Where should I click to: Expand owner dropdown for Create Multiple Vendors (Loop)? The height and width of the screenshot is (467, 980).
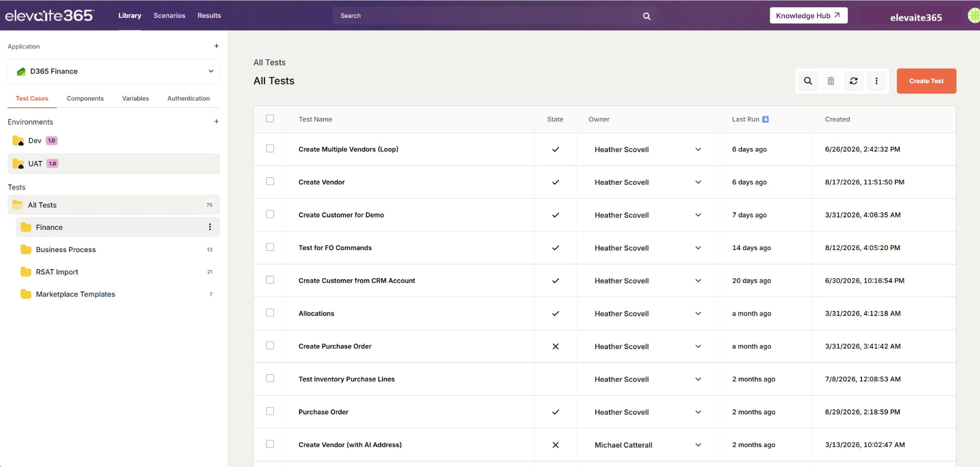pos(698,150)
